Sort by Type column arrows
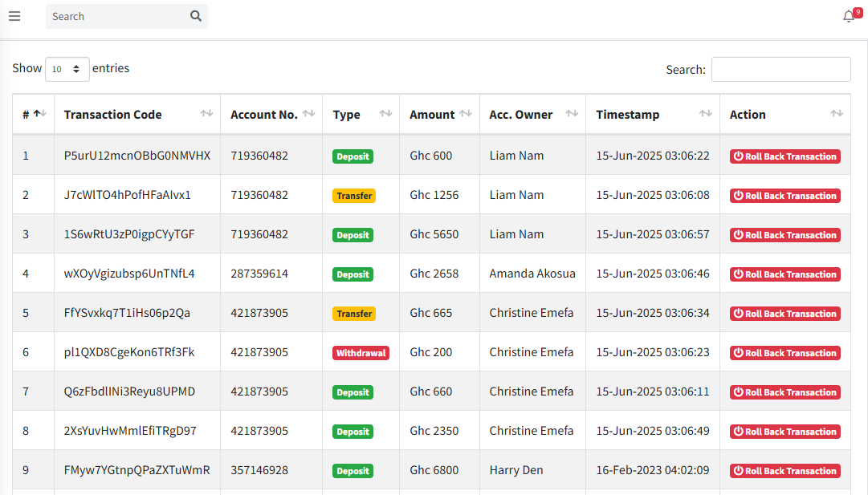 point(385,114)
